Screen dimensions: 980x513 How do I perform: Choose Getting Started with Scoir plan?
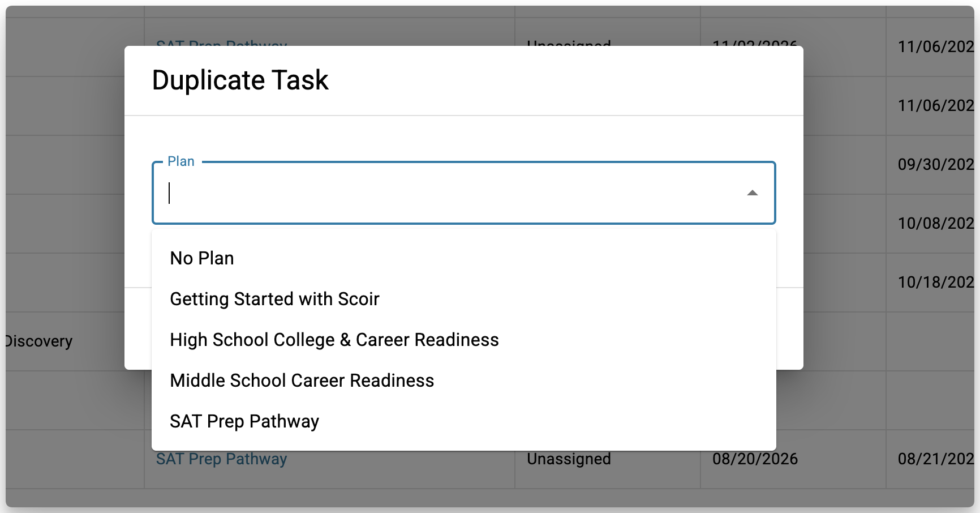274,299
